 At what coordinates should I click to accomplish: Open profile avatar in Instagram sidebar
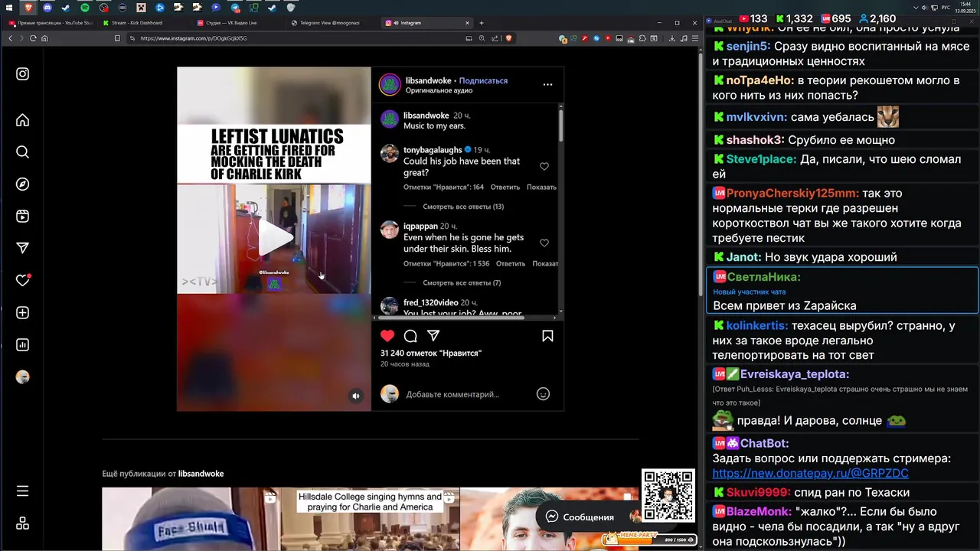[x=22, y=377]
